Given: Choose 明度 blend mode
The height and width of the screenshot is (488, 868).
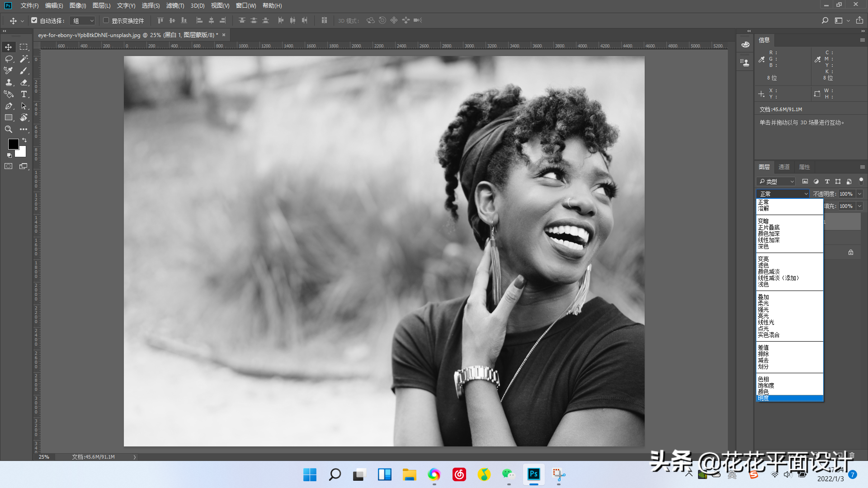Looking at the screenshot, I should pos(789,399).
